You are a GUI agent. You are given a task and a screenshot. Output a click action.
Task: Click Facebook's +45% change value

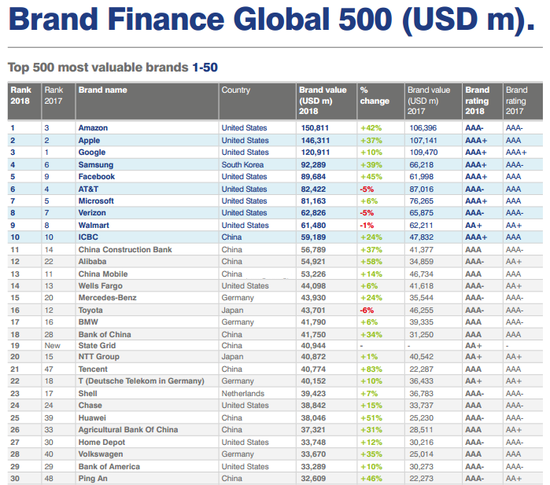point(371,177)
